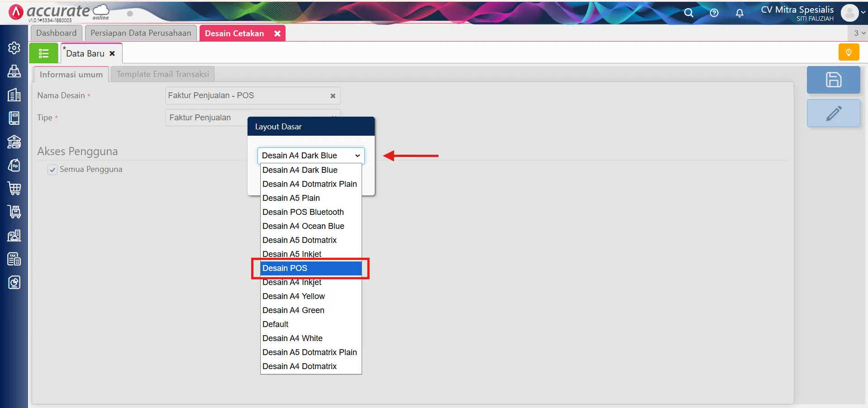Click the yellow lightbulb tips icon
Screen dimensions: 868x408
(849, 52)
